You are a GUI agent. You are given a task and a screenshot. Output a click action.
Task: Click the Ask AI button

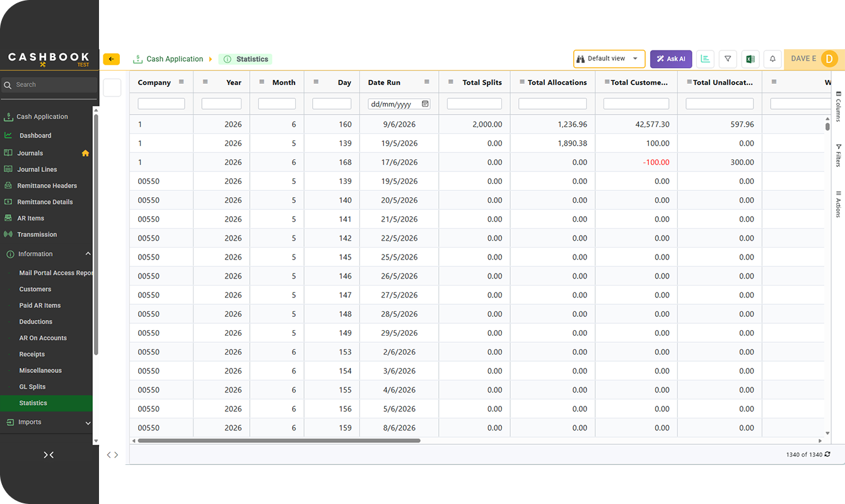(x=672, y=59)
